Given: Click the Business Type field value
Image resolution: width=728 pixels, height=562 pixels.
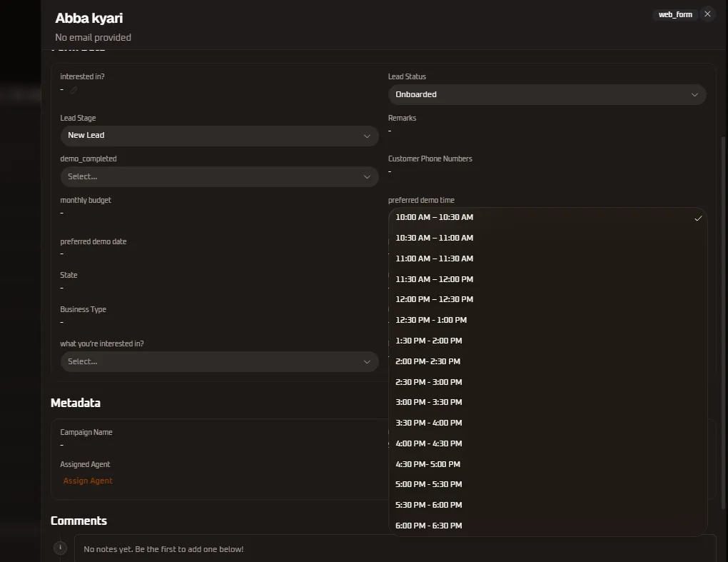Looking at the screenshot, I should click(x=62, y=322).
